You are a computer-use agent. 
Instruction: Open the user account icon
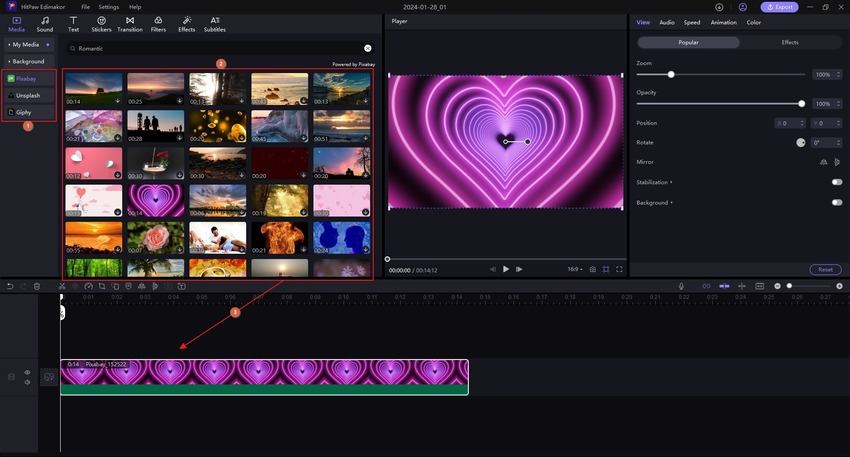click(x=743, y=7)
